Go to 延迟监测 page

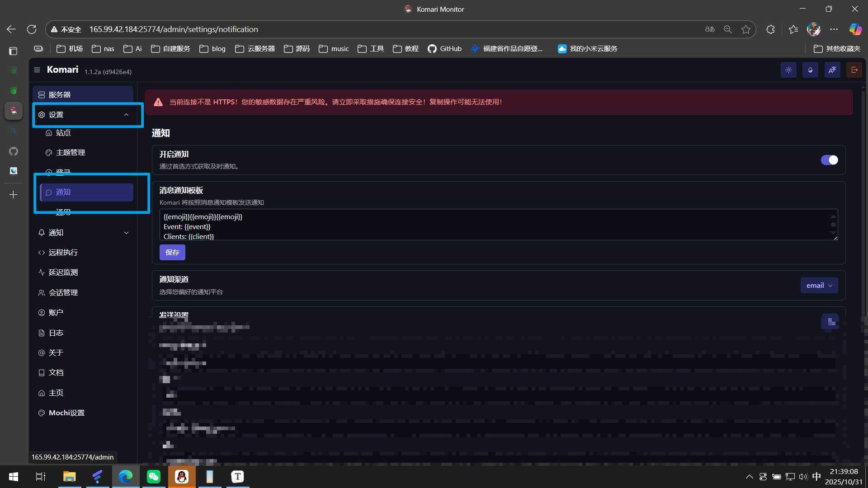click(63, 272)
